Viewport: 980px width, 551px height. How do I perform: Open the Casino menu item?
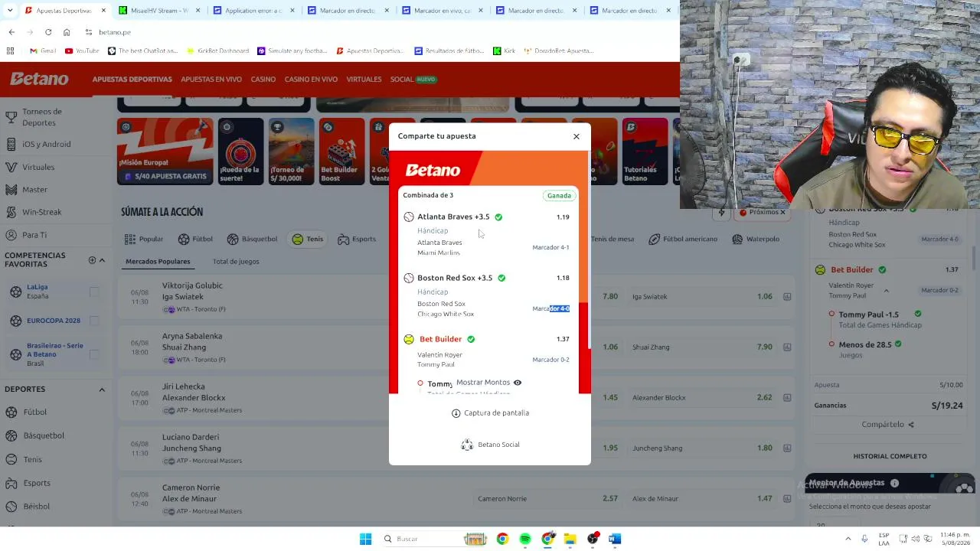(263, 80)
